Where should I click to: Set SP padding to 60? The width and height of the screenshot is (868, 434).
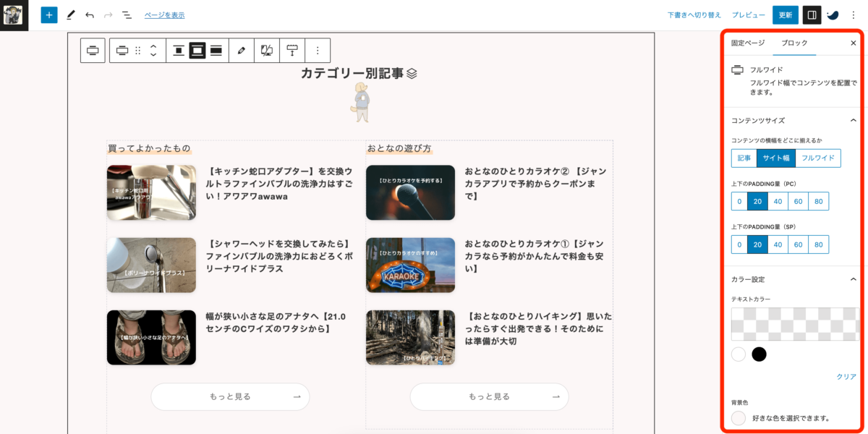pos(798,244)
